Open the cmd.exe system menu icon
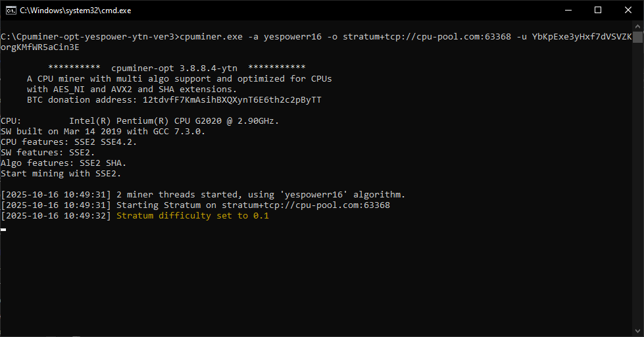This screenshot has height=337, width=644. tap(11, 11)
